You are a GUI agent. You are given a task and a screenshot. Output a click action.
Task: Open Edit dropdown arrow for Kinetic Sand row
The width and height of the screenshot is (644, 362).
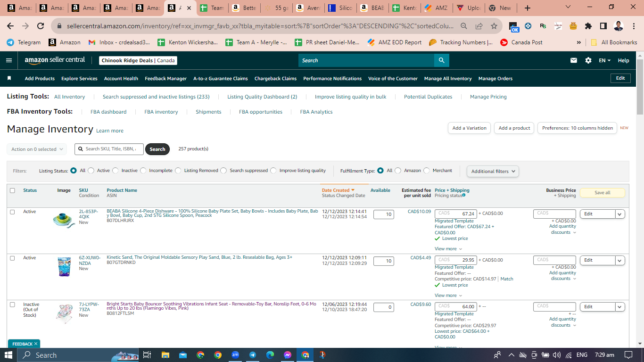pyautogui.click(x=620, y=260)
